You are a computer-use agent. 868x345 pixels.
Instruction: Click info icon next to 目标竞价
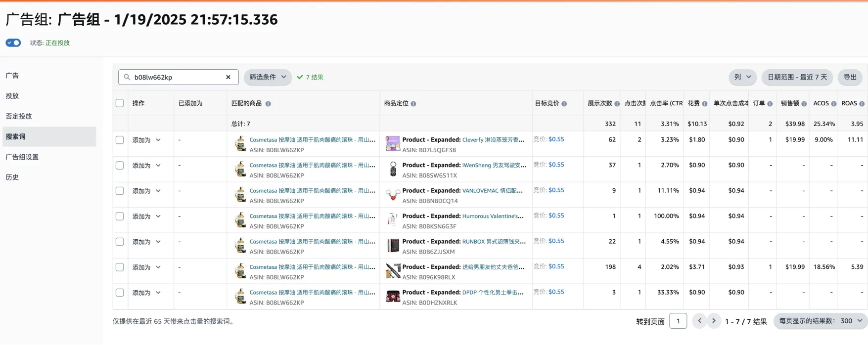tap(564, 104)
